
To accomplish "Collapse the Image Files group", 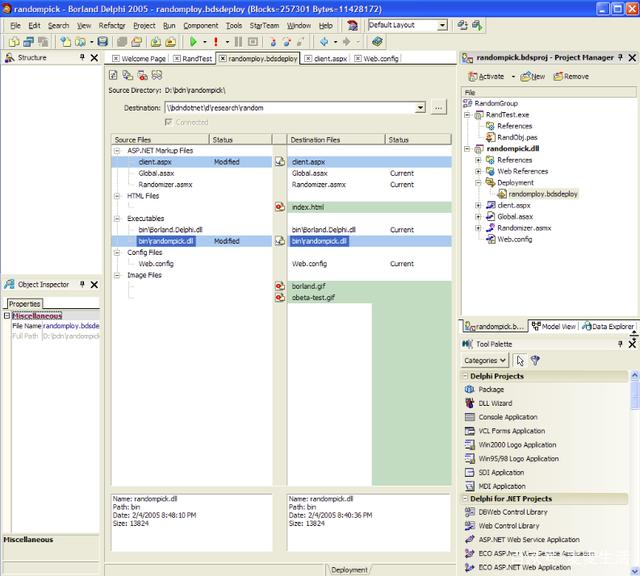I will [117, 276].
